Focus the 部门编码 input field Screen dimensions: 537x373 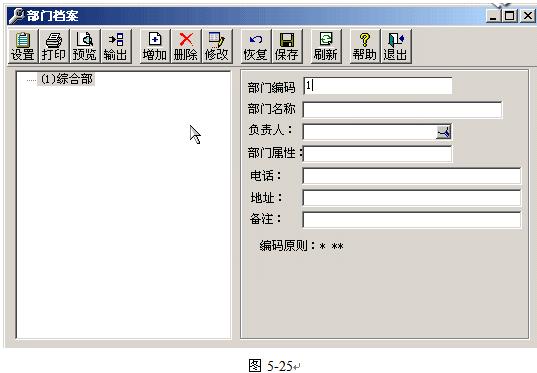(378, 86)
